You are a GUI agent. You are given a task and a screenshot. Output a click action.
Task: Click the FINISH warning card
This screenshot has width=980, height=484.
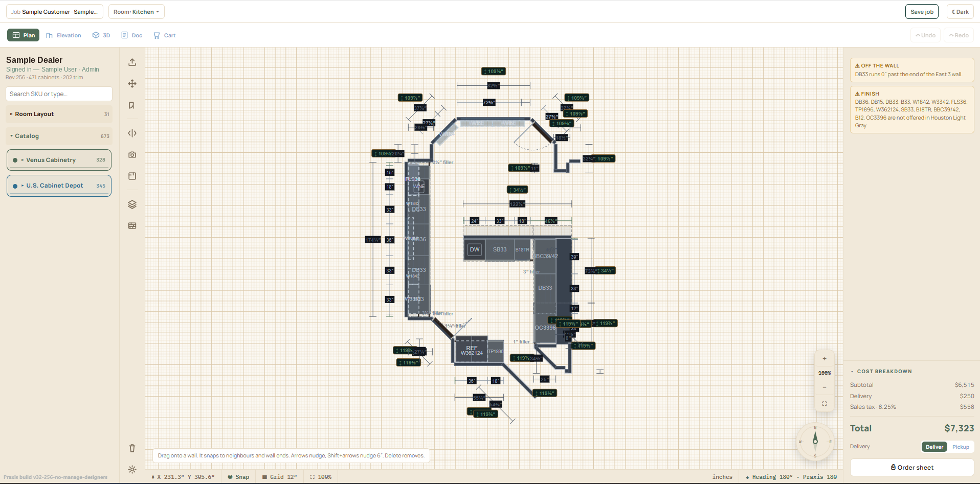(x=912, y=110)
